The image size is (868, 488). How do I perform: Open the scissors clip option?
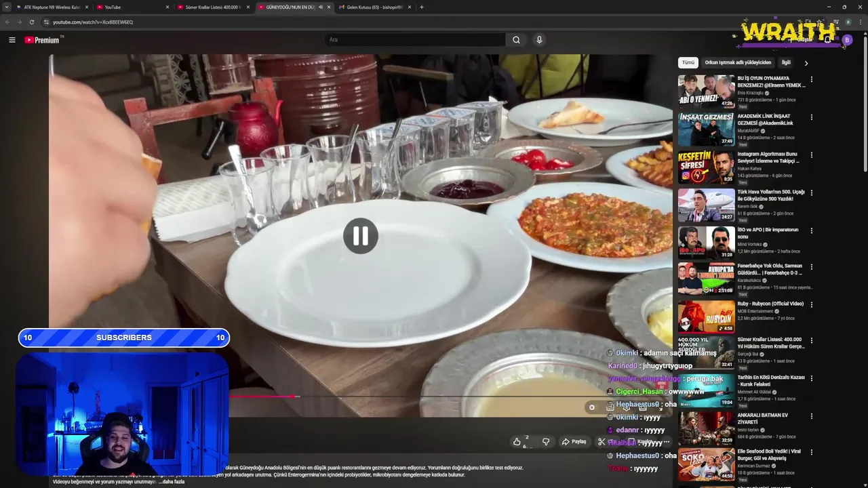(x=601, y=441)
